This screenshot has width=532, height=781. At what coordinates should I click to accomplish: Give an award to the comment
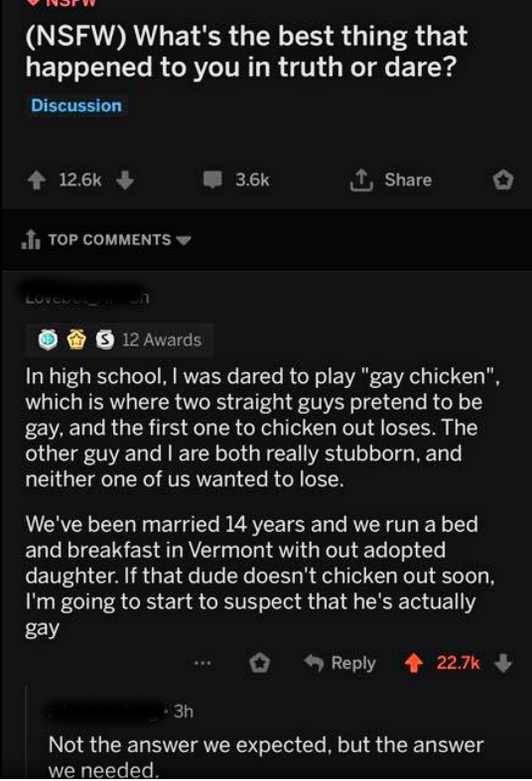pyautogui.click(x=259, y=664)
